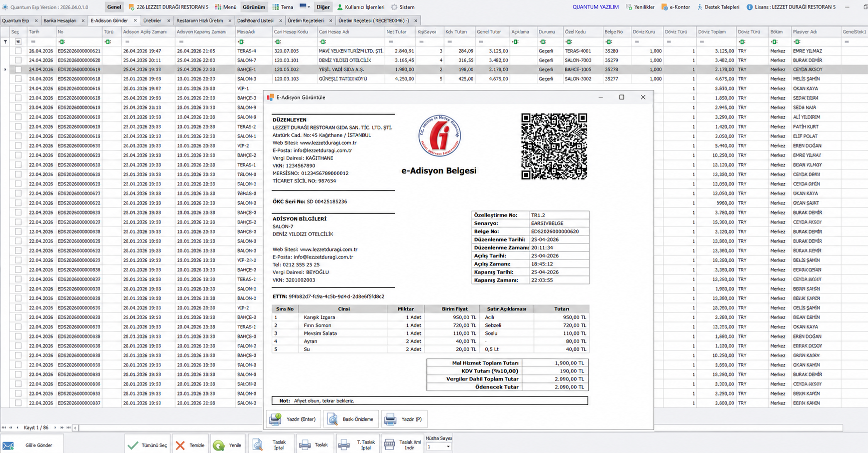This screenshot has width=868, height=453.
Task: Open the e-Kontor panel
Action: (x=675, y=7)
